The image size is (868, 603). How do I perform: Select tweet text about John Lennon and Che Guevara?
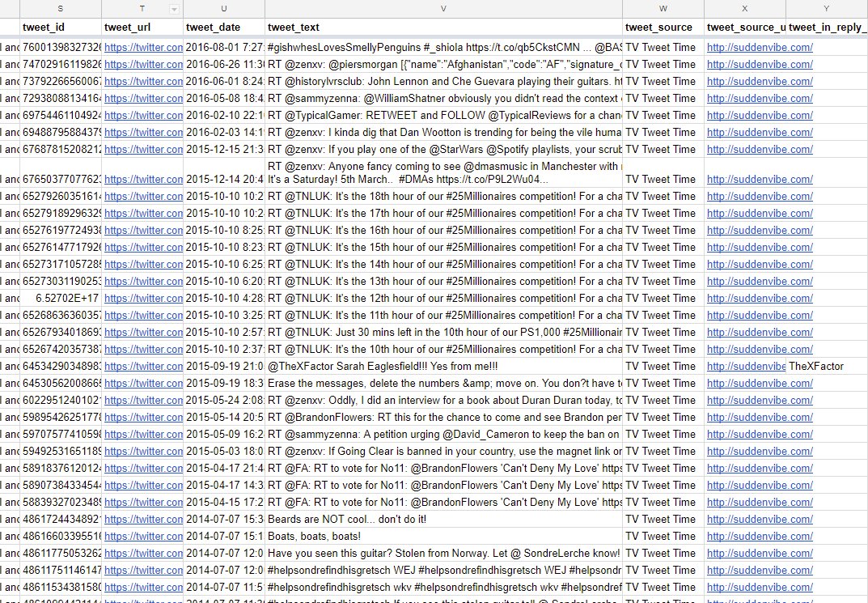click(x=443, y=82)
